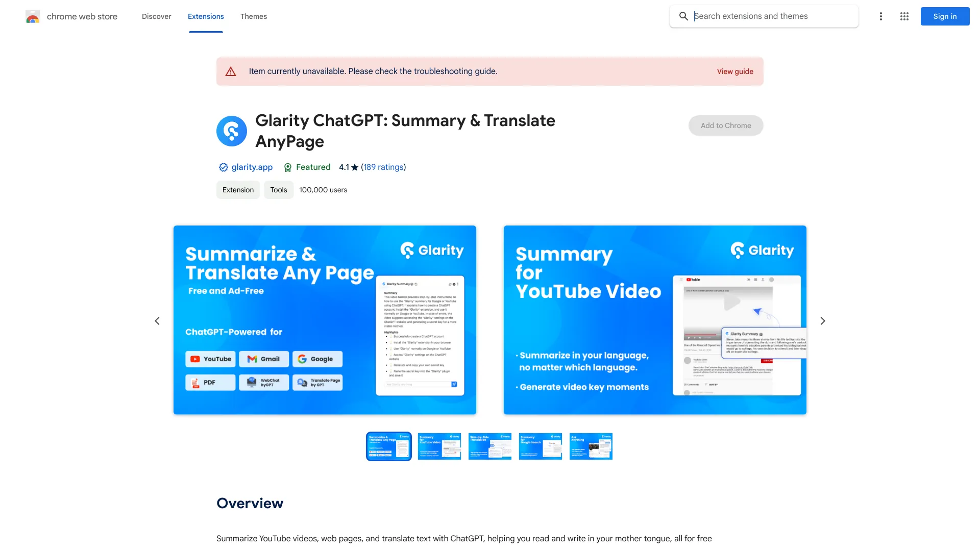This screenshot has width=980, height=551.
Task: Click the search input field
Action: 773,15
